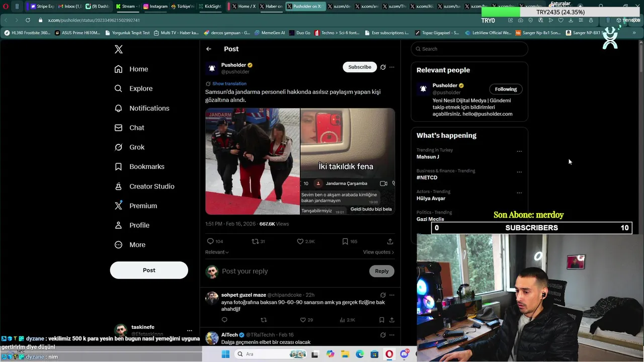
Task: Open the Hülya Avşar trending topic
Action: click(x=431, y=198)
